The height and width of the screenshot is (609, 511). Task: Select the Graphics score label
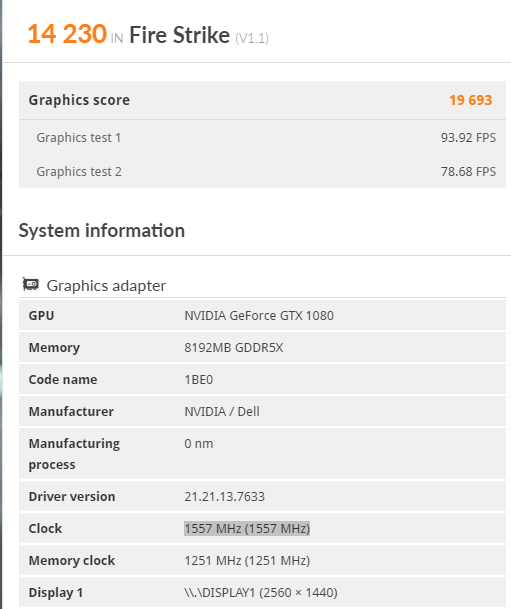click(x=79, y=100)
